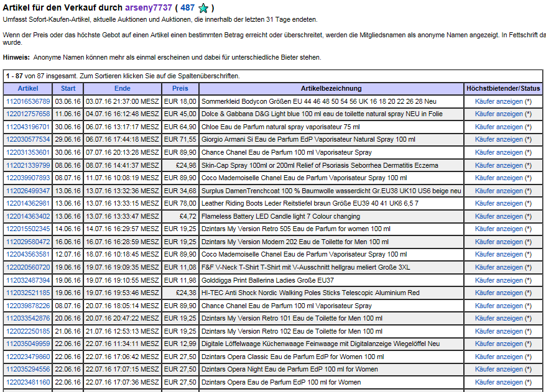
Task: Open item number 112021339799 Skin-Cap Spray
Action: tap(28, 165)
